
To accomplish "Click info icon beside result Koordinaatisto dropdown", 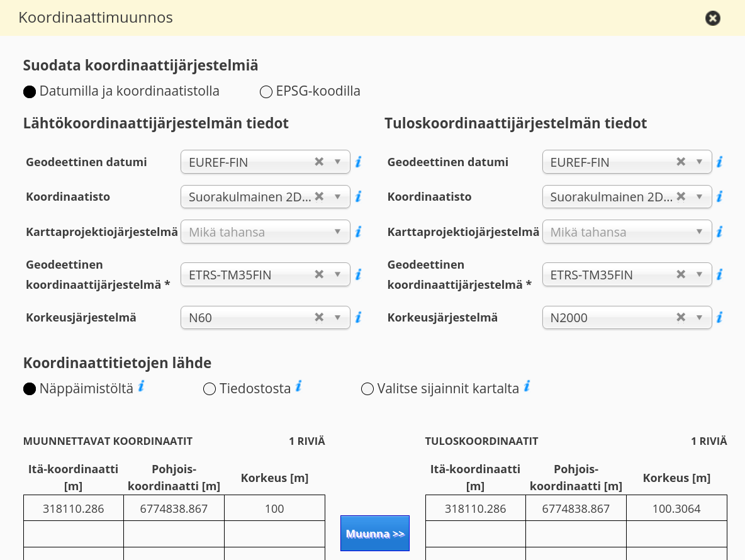I will click(719, 197).
